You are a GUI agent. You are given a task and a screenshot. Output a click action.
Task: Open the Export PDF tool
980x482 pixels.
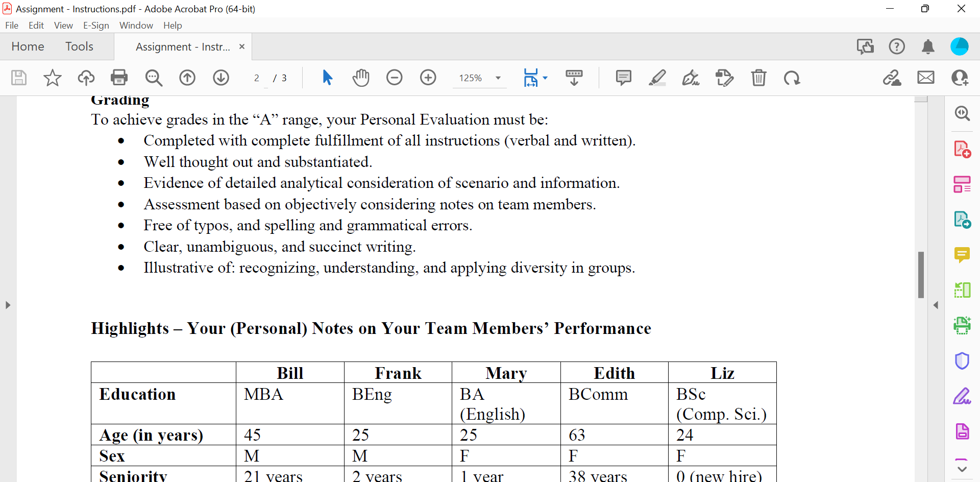[x=963, y=220]
